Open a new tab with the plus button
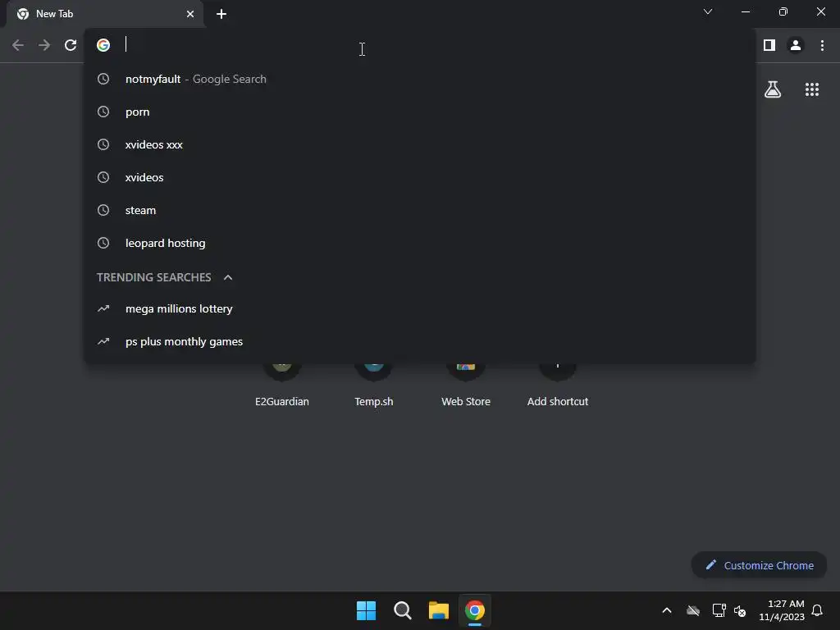Viewport: 840px width, 630px height. click(x=221, y=14)
